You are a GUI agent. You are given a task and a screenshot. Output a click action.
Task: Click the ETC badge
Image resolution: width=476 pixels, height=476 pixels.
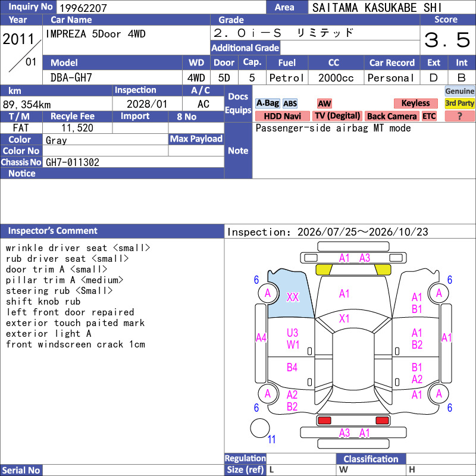pos(429,116)
